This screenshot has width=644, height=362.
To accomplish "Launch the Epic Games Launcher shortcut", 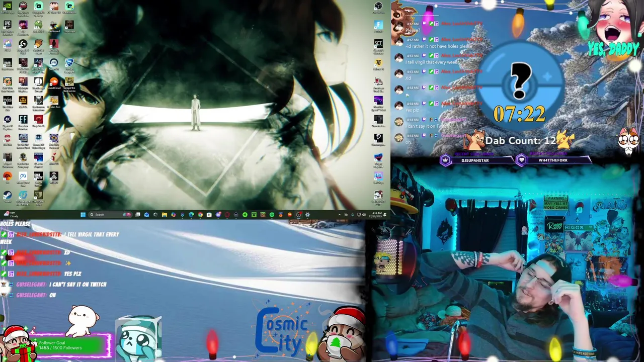I will pos(8,27).
